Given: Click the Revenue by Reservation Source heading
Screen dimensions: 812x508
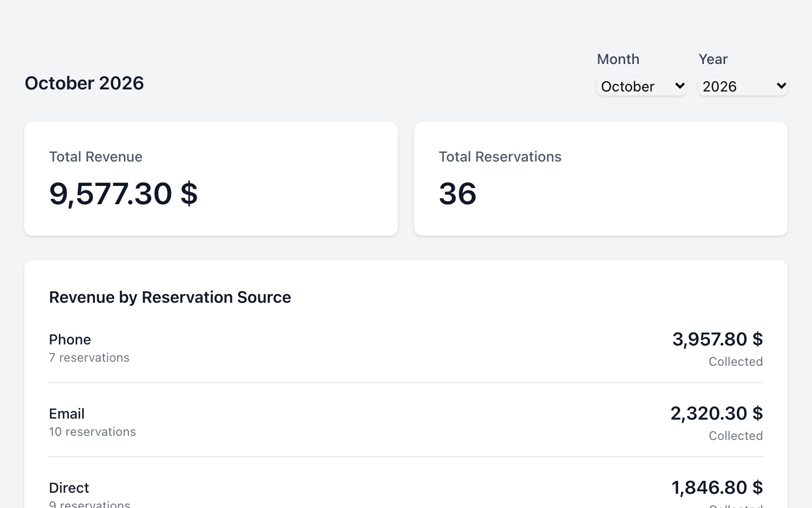Looking at the screenshot, I should 170,297.
